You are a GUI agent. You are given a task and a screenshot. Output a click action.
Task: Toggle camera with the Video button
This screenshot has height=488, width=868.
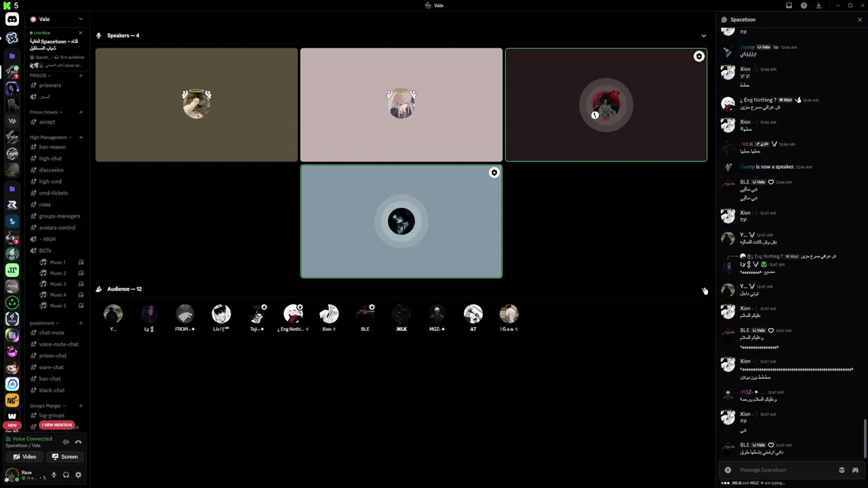(24, 457)
